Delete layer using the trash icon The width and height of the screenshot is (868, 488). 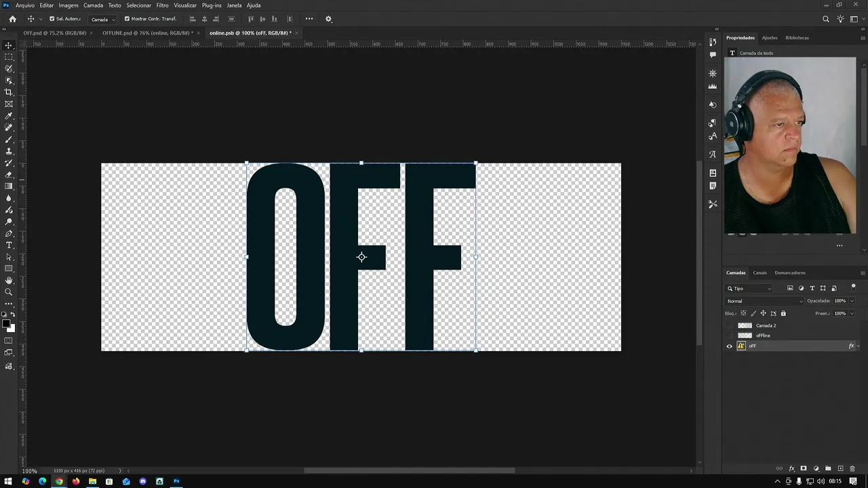852,468
